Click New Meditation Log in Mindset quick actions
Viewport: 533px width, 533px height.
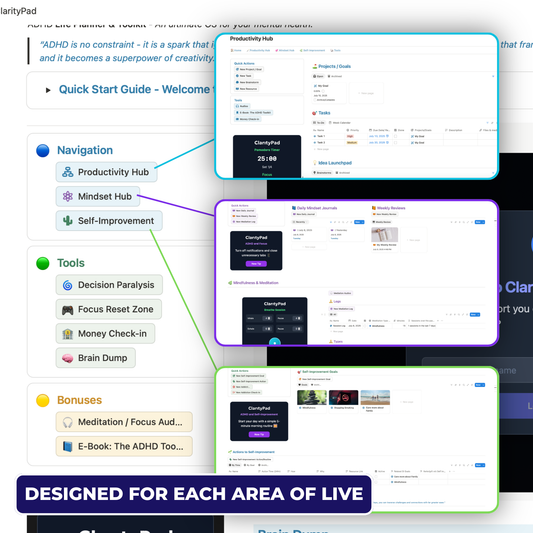tap(244, 222)
